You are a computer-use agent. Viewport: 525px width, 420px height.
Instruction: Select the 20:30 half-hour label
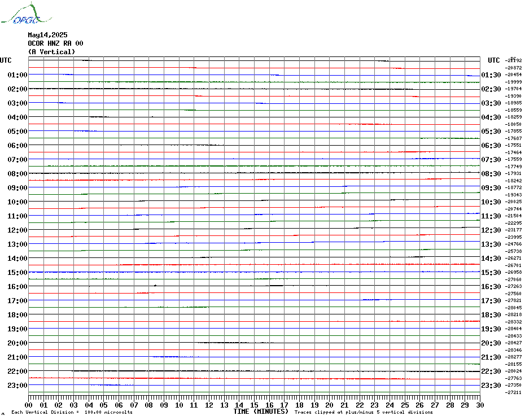(x=491, y=343)
